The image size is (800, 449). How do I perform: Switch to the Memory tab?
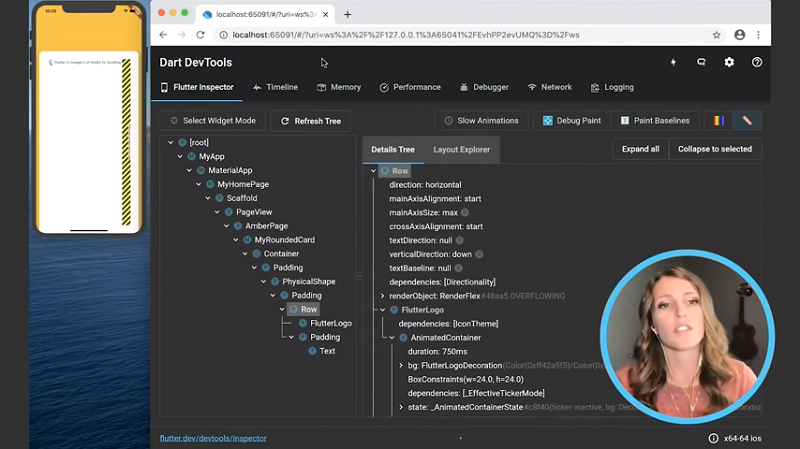[339, 87]
